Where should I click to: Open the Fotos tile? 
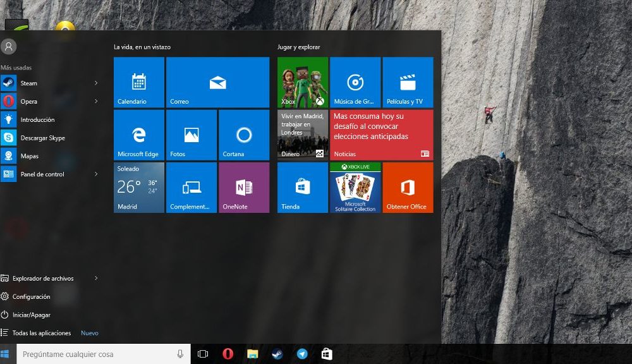[191, 135]
